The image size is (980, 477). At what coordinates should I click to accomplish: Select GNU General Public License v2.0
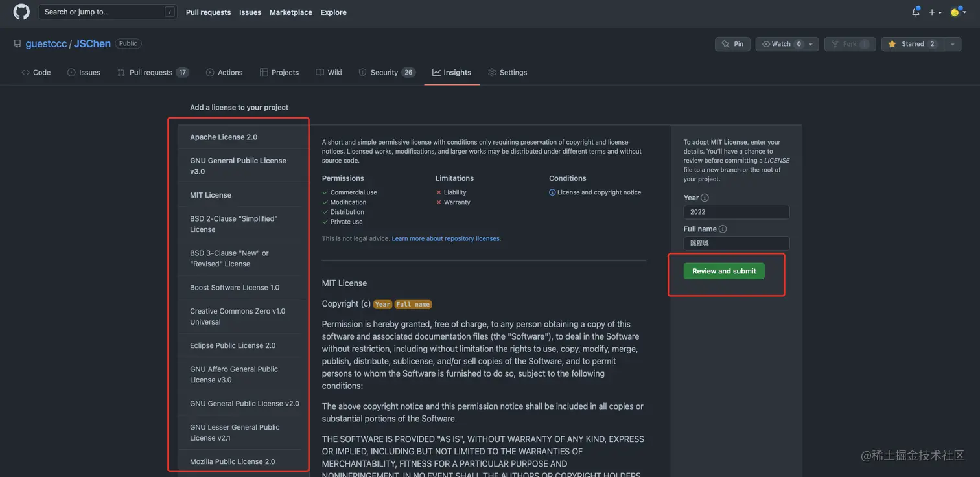[x=243, y=404]
